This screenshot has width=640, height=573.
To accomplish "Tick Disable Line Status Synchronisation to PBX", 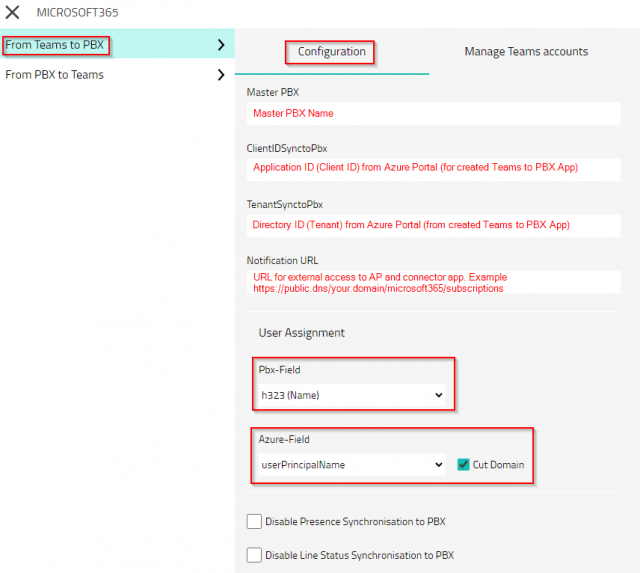I will tap(255, 555).
